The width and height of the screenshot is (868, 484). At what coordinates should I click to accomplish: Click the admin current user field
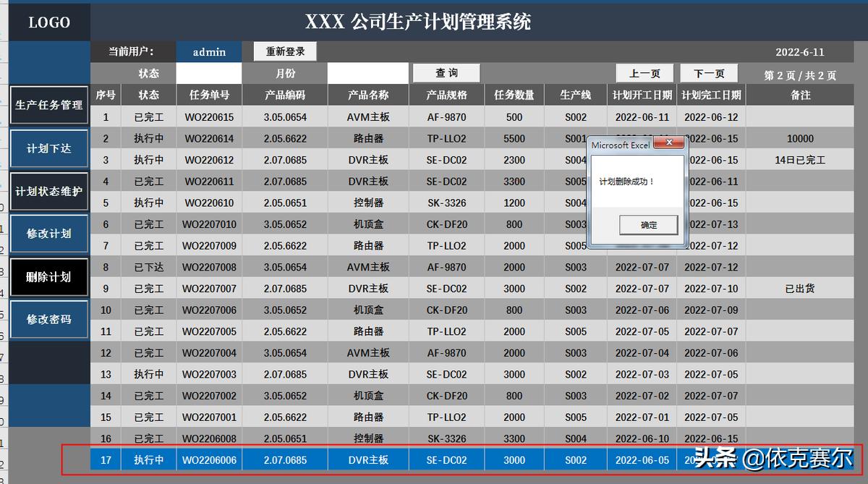click(209, 51)
